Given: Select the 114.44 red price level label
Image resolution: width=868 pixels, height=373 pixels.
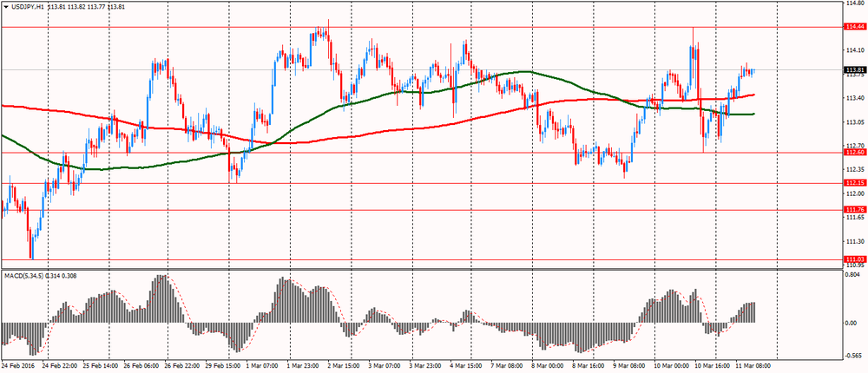Looking at the screenshot, I should (853, 27).
